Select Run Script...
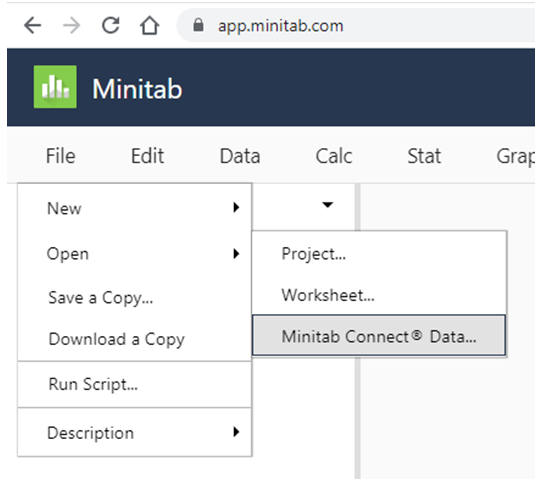Screen dimensions: 537x486 coord(135,384)
